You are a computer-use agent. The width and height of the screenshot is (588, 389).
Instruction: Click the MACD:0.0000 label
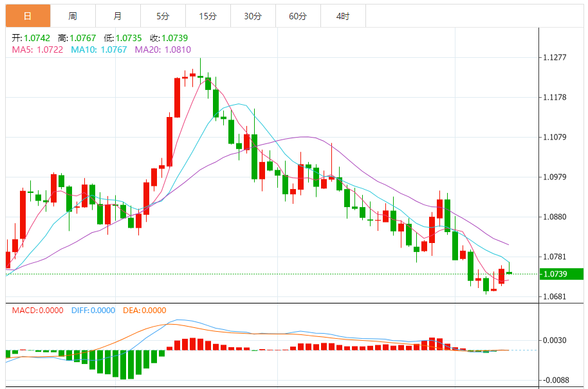37,311
